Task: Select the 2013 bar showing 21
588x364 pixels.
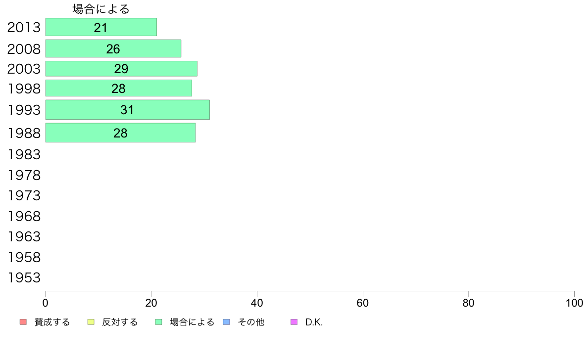Action: (101, 27)
